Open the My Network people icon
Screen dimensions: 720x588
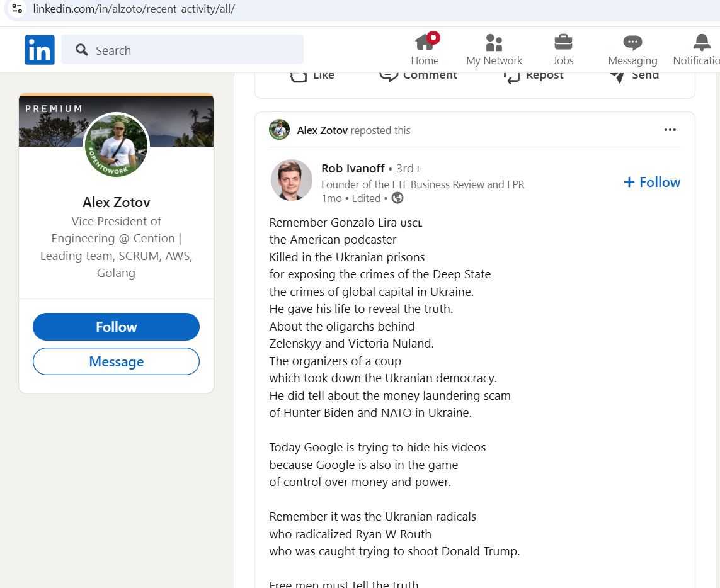tap(494, 42)
